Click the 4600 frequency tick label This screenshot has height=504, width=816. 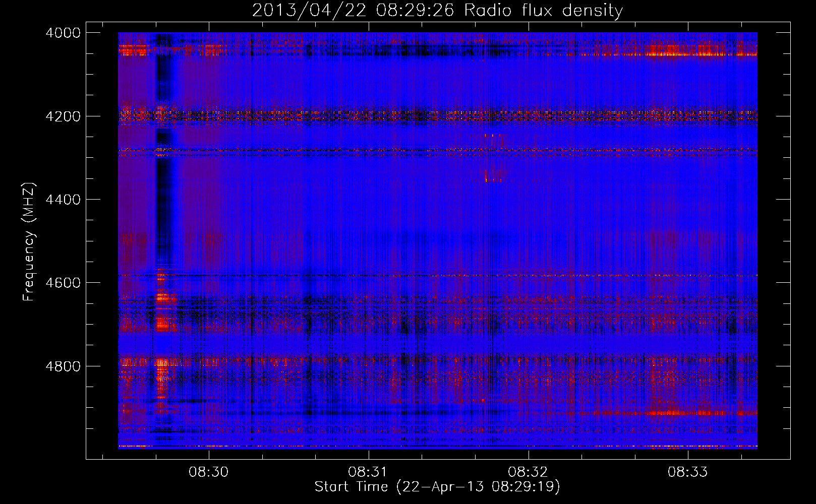coord(63,283)
